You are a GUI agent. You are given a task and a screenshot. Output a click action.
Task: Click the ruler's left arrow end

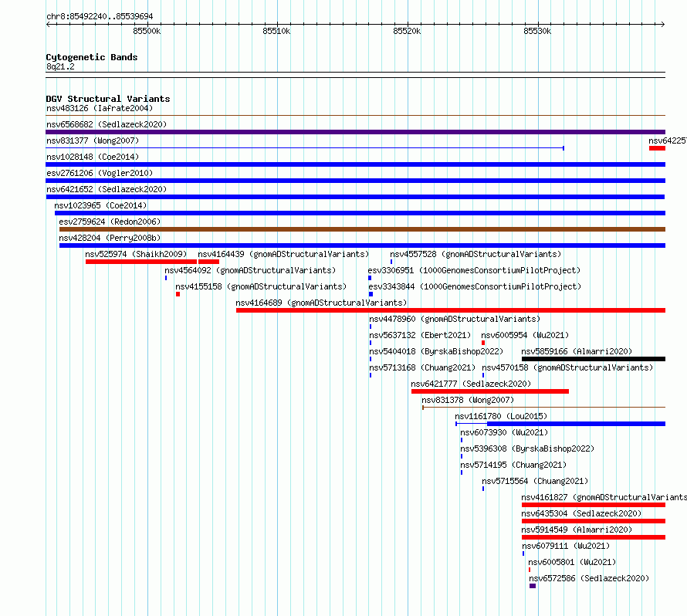48,24
